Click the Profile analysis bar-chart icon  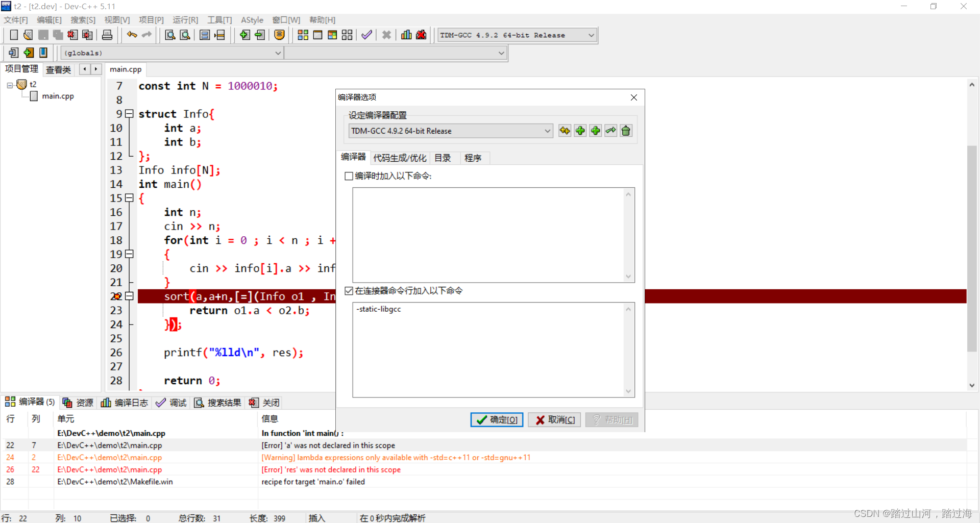pyautogui.click(x=406, y=35)
